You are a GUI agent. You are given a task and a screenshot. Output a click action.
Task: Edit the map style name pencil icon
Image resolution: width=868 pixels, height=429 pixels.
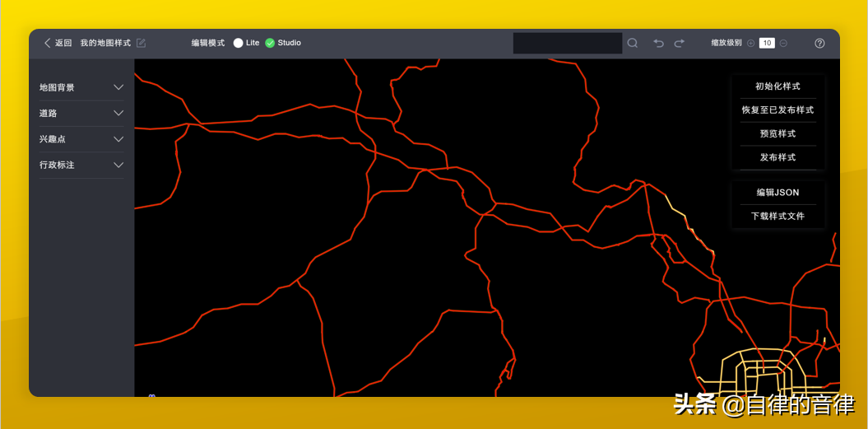pos(142,43)
